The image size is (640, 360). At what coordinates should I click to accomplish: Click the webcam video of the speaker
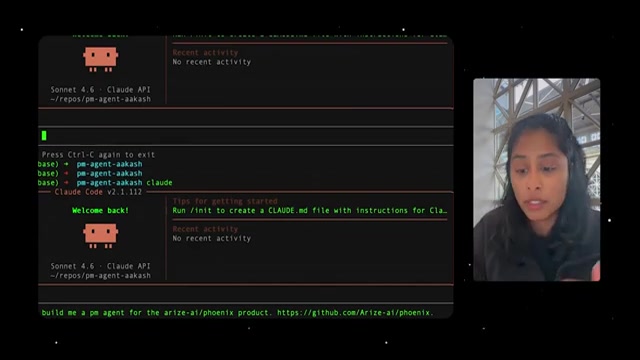(537, 180)
